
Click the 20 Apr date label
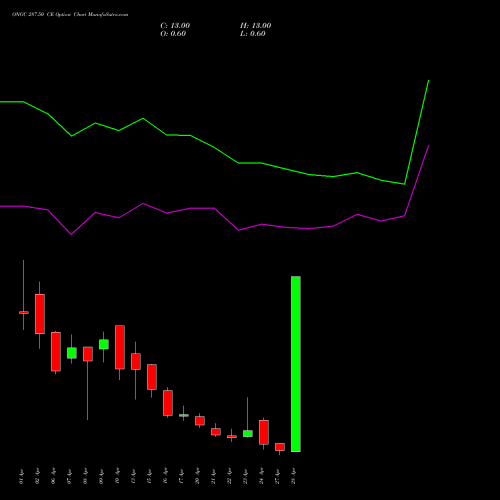click(198, 477)
